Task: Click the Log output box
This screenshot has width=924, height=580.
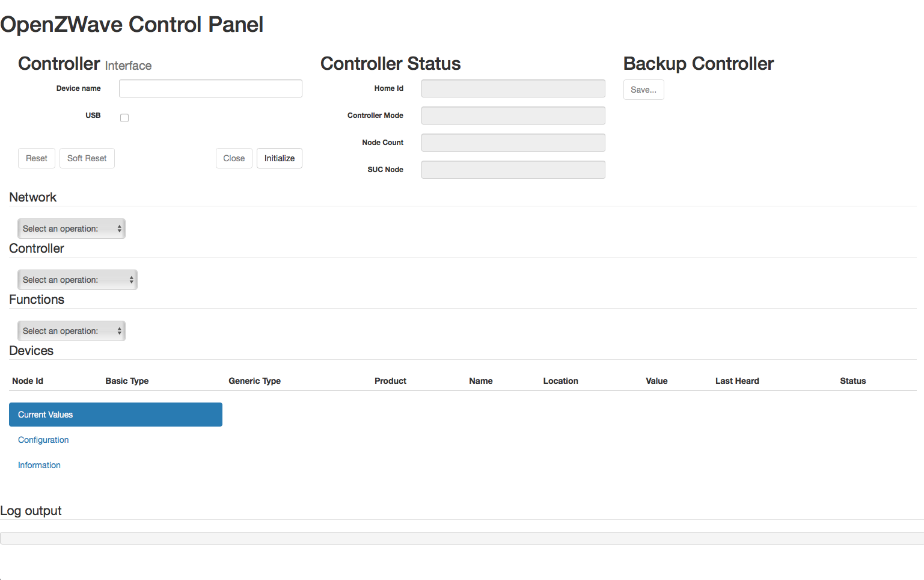Action: coord(462,538)
